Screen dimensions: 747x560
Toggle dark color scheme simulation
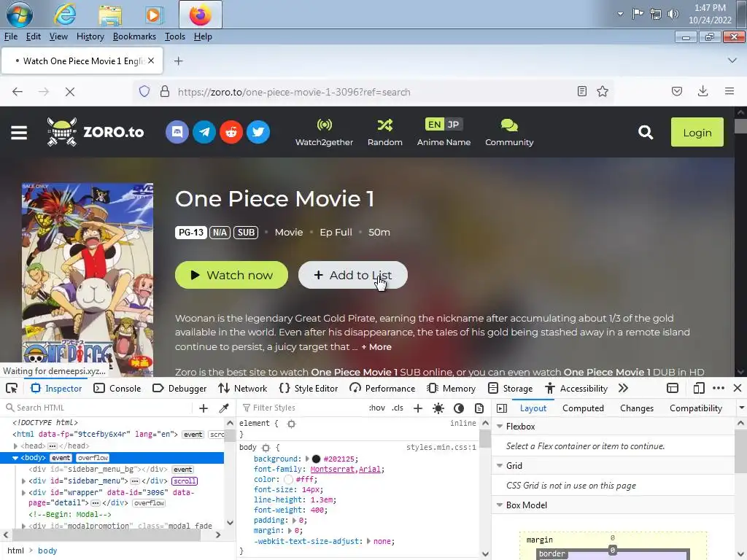coord(459,408)
